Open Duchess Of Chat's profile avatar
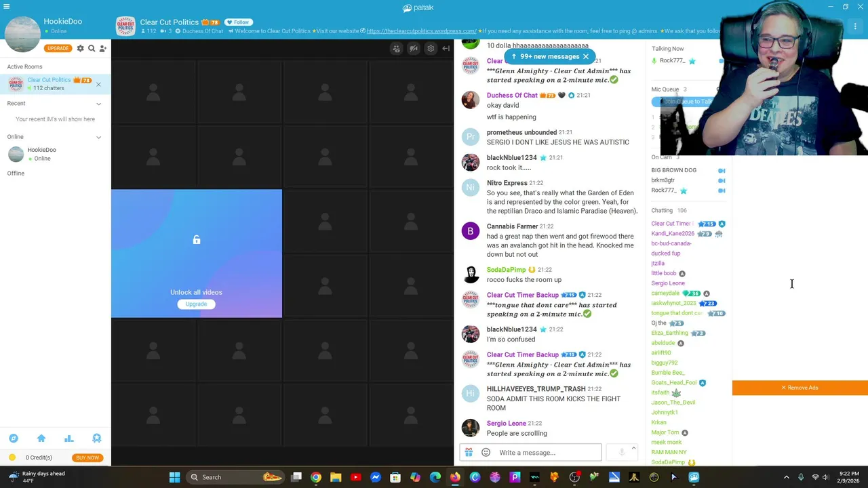868x488 pixels. click(470, 100)
